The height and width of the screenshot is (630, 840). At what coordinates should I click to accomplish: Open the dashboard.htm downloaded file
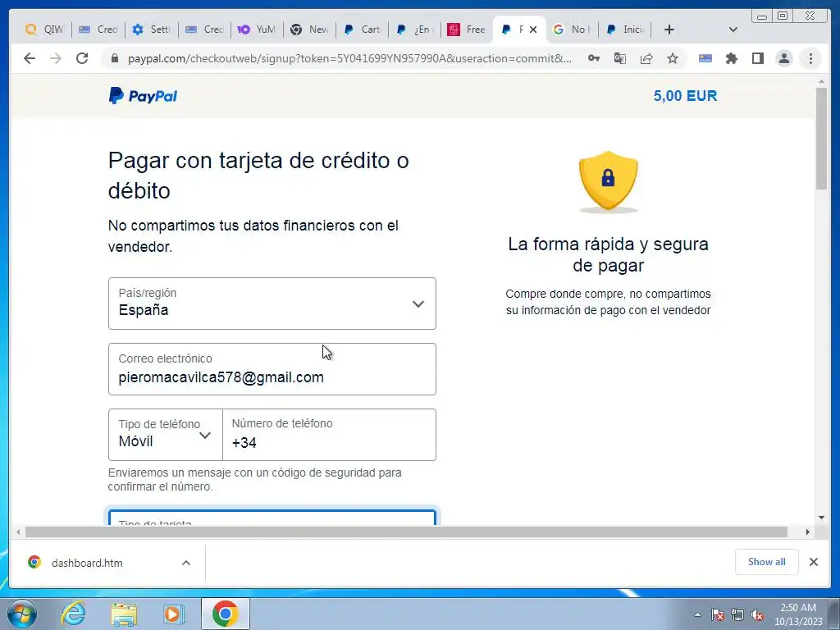(x=87, y=563)
